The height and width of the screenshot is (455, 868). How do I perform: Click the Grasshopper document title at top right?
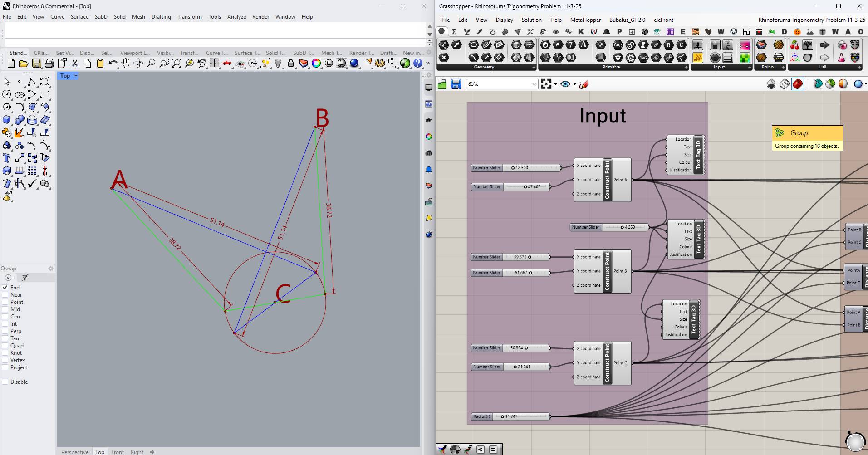click(x=812, y=20)
